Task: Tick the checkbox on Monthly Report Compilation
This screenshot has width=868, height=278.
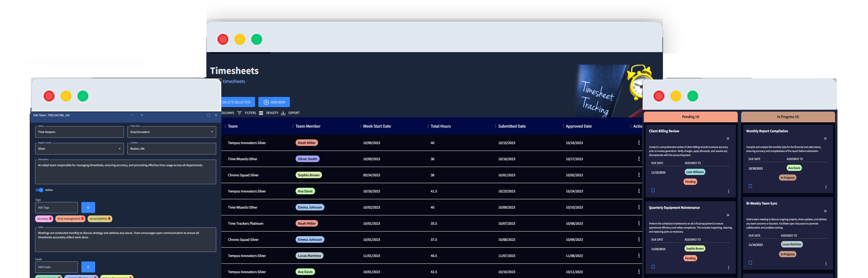Action: (750, 186)
